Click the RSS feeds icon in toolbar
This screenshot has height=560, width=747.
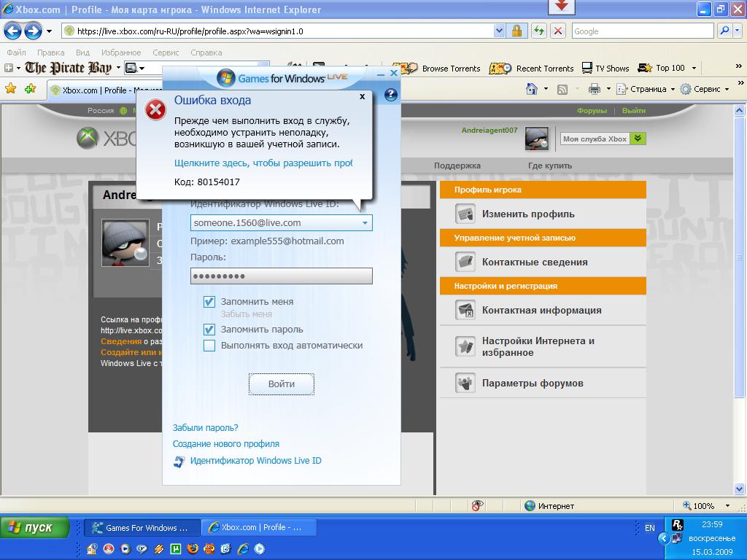562,90
